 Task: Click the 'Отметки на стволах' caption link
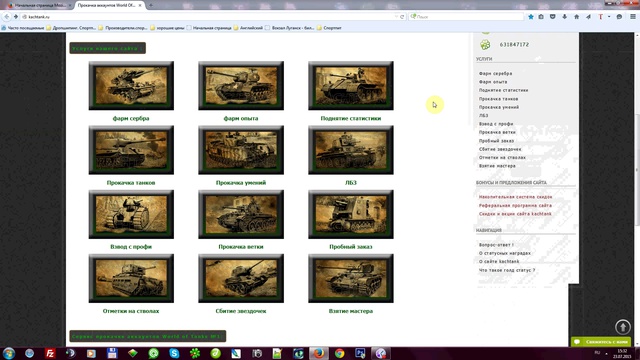(x=131, y=311)
